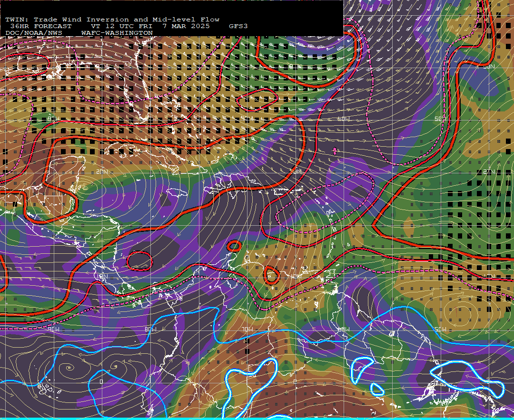This screenshot has width=514, height=420.
Task: Click the '36HR FORECAST' label
Action: [x=41, y=26]
